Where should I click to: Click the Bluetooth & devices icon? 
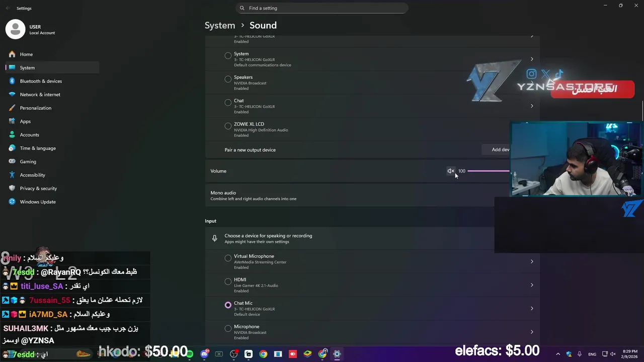pyautogui.click(x=12, y=81)
